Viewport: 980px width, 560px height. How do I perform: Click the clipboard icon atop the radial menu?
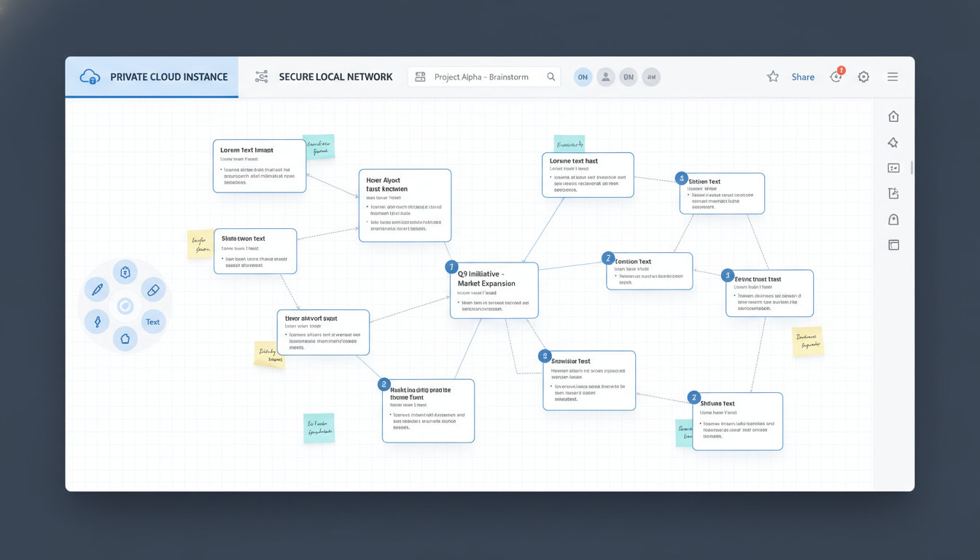click(125, 273)
